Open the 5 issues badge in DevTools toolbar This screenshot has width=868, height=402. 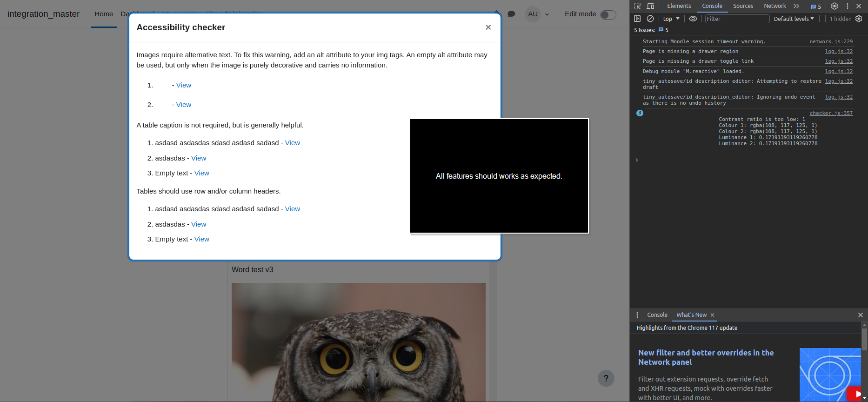point(816,7)
